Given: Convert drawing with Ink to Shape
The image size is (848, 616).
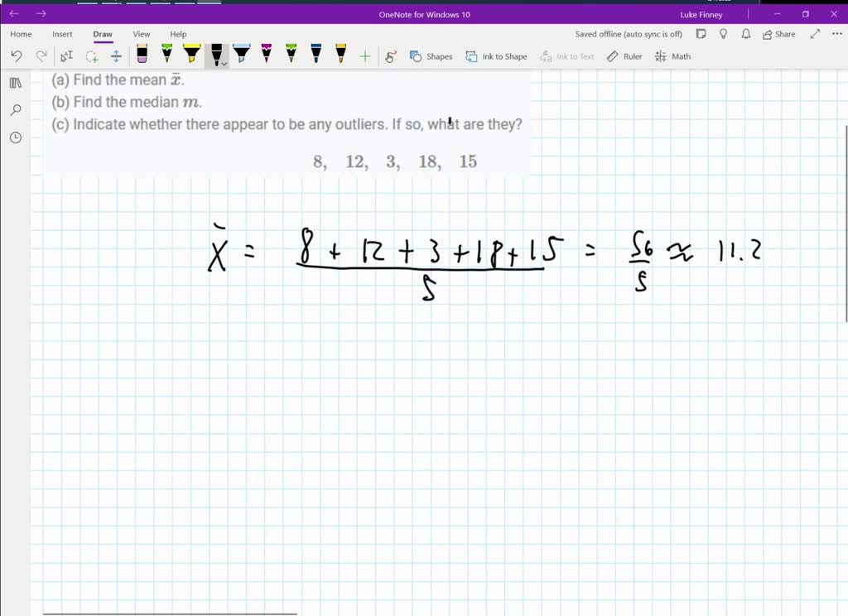Looking at the screenshot, I should coord(494,55).
